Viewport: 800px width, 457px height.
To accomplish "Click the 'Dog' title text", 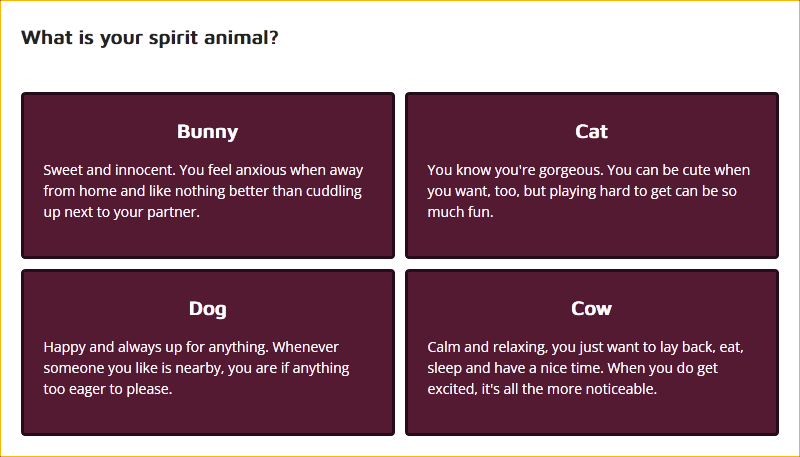I will [x=208, y=309].
